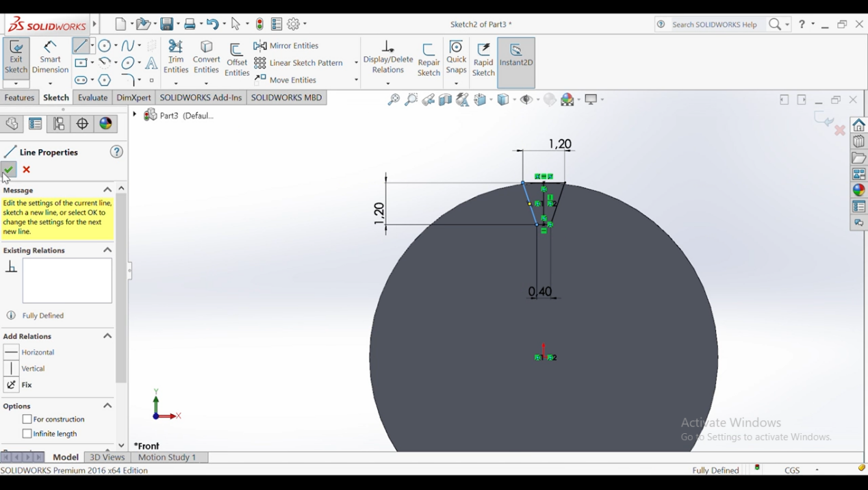Click the Display/Delete Relations icon
The height and width of the screenshot is (490, 868).
(x=388, y=58)
